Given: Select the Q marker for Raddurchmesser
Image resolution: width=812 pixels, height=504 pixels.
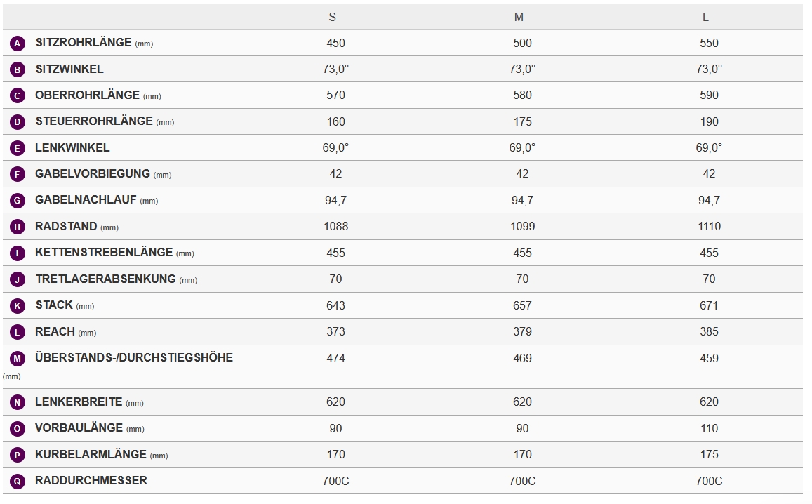Looking at the screenshot, I should pos(18,482).
